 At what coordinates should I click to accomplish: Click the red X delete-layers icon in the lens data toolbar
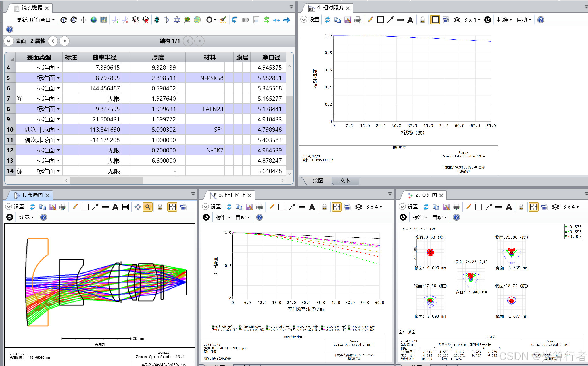click(146, 20)
